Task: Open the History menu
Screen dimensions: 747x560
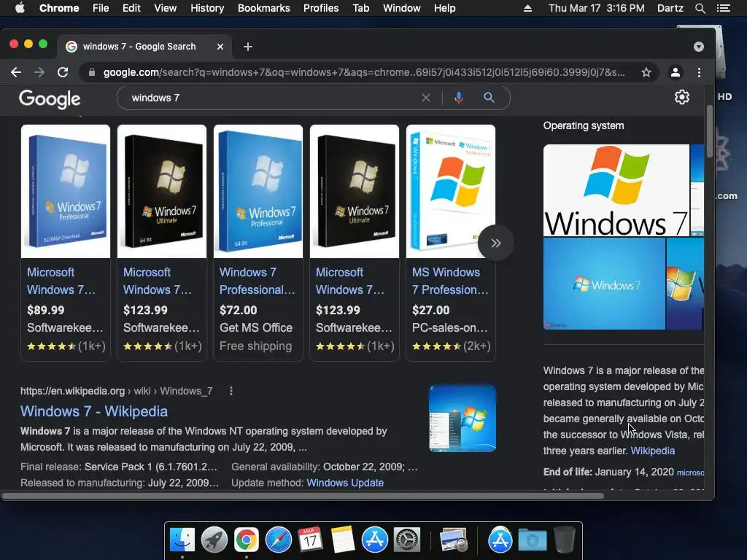Action: (x=207, y=8)
